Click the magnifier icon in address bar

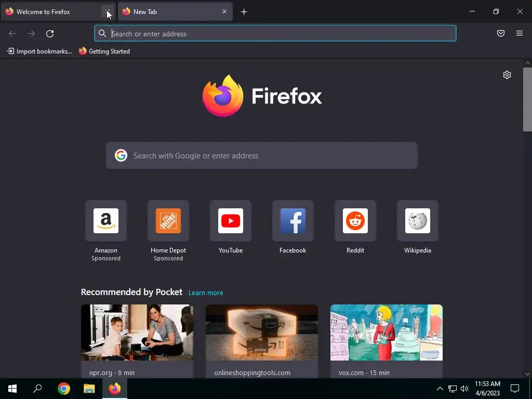102,33
